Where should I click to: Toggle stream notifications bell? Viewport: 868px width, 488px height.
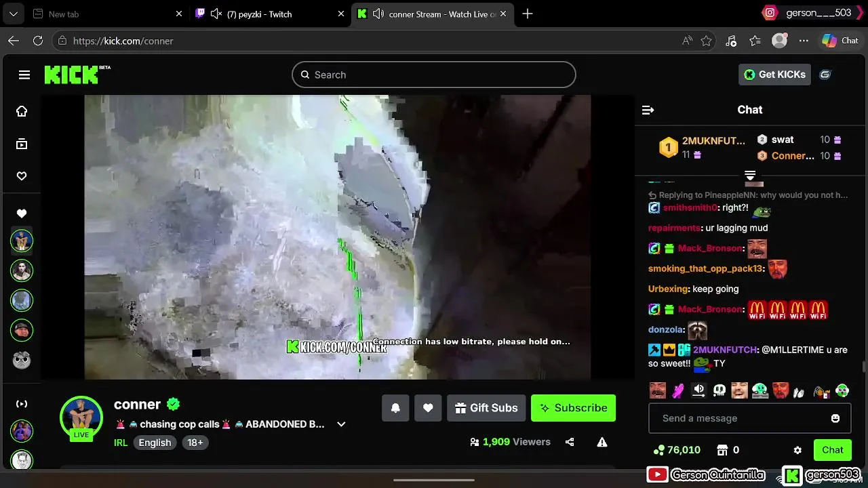click(395, 408)
